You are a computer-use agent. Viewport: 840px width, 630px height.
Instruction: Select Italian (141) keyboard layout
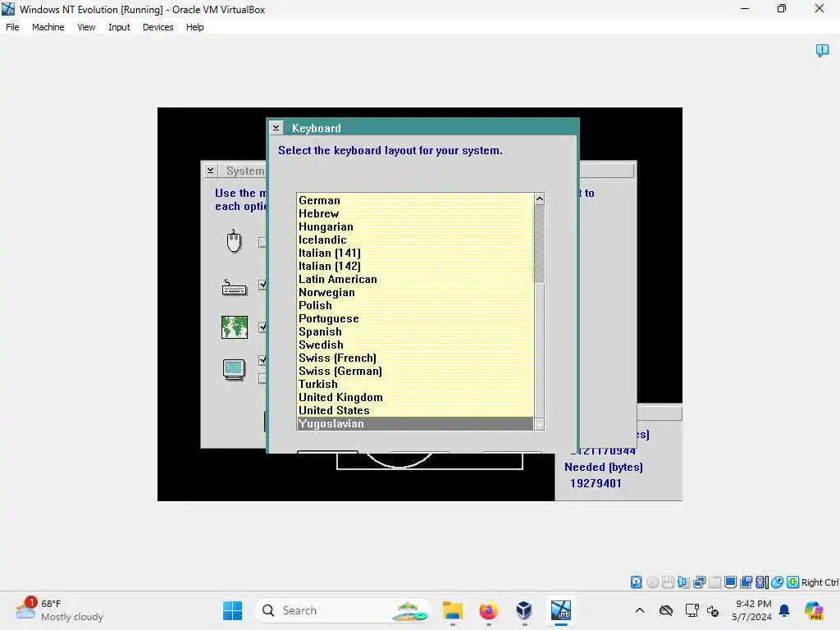coord(415,253)
